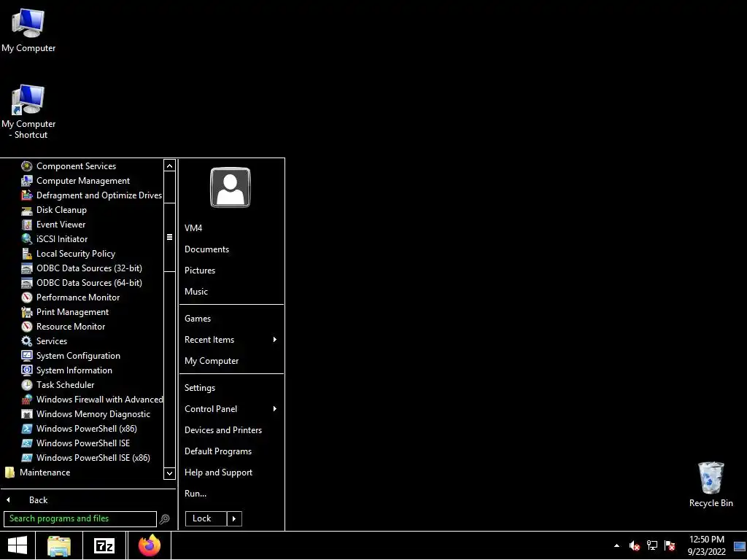Click the user account picture
This screenshot has height=560, width=747.
coord(230,187)
